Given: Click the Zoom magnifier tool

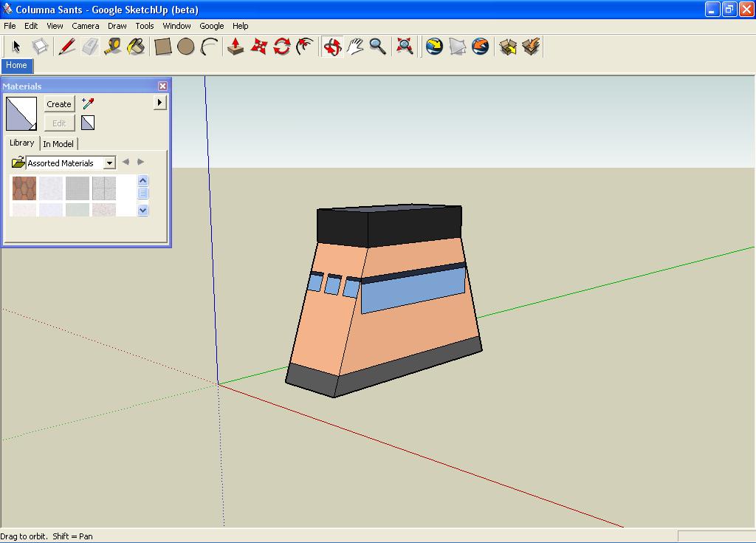Looking at the screenshot, I should (x=378, y=47).
